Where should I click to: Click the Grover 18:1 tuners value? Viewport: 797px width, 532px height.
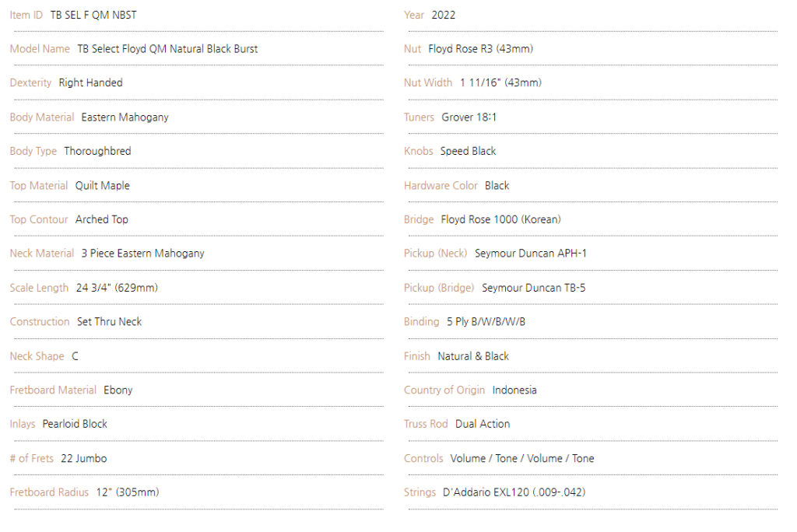(469, 117)
